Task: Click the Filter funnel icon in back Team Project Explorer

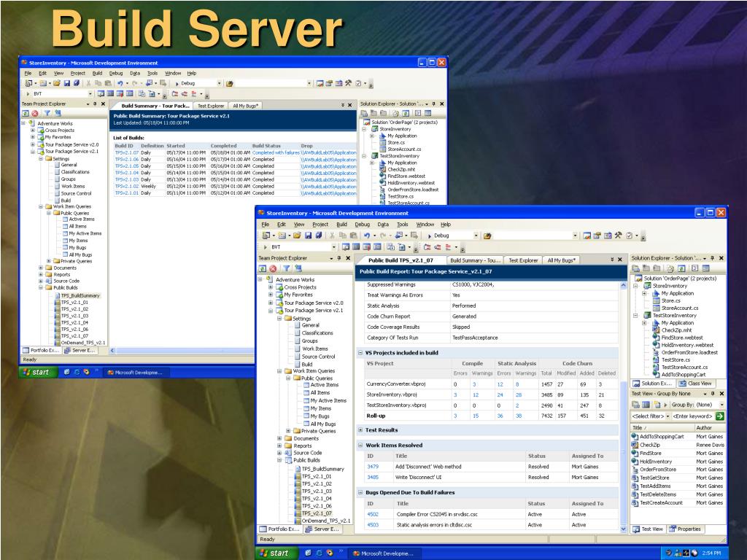Action: pos(47,113)
